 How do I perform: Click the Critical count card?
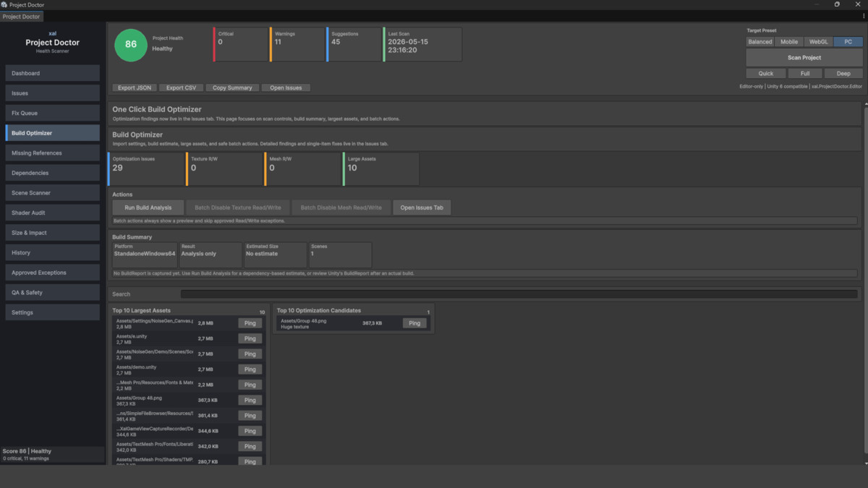pos(240,44)
